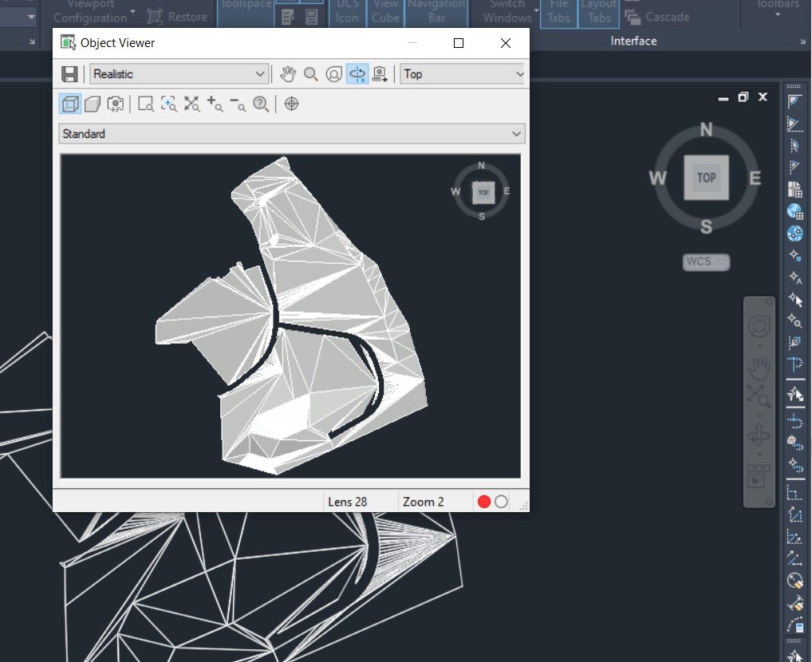Select the Zoom Extents icon
The width and height of the screenshot is (812, 662).
[191, 104]
